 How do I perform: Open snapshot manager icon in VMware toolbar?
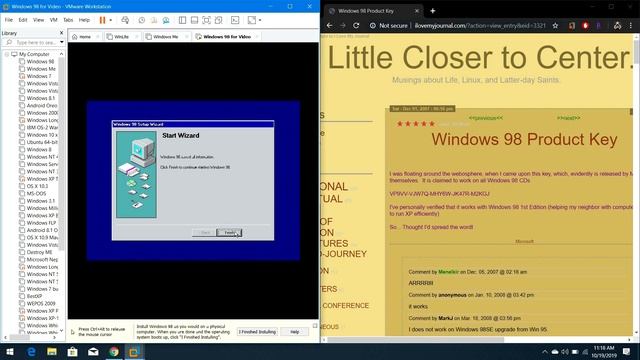click(166, 20)
